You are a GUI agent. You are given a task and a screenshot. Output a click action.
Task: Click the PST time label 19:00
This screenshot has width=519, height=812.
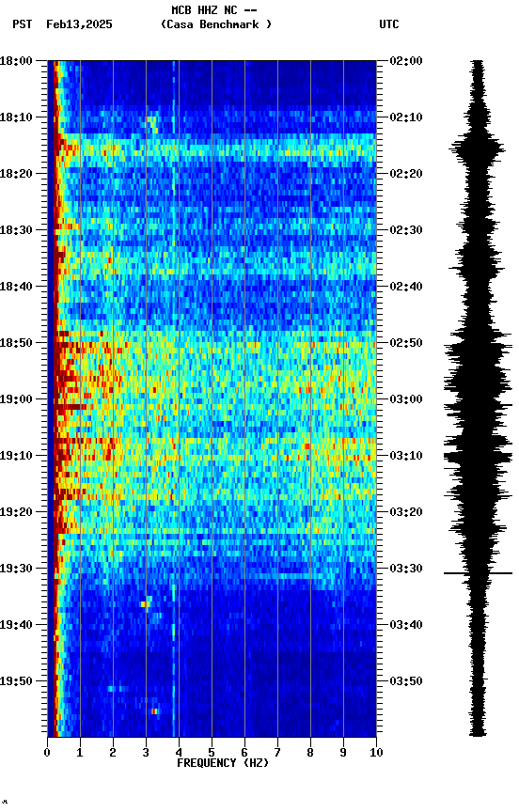point(16,399)
